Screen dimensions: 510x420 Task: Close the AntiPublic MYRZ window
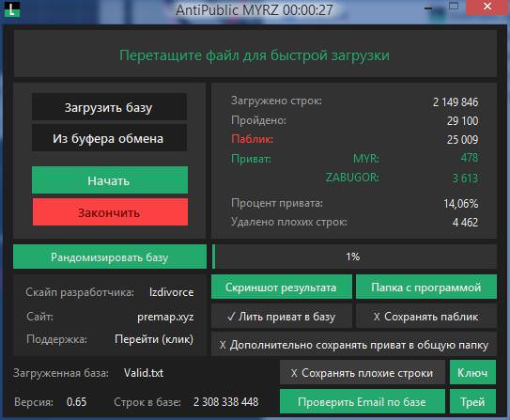(487, 7)
